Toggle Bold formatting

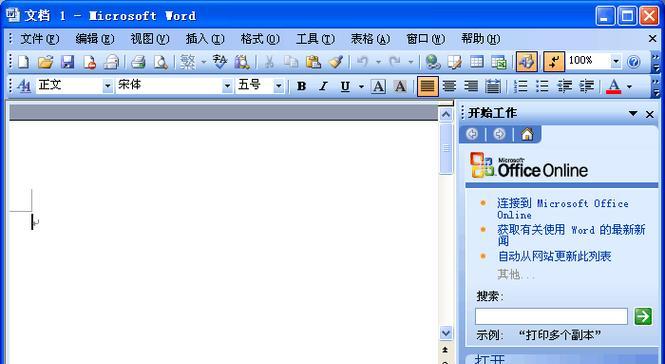[x=302, y=87]
